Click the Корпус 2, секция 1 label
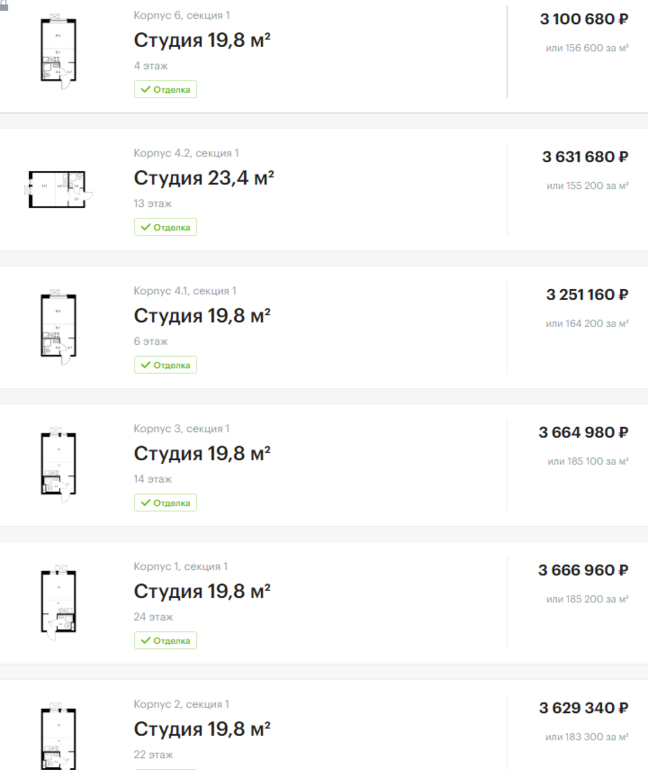This screenshot has width=648, height=770. click(x=181, y=704)
